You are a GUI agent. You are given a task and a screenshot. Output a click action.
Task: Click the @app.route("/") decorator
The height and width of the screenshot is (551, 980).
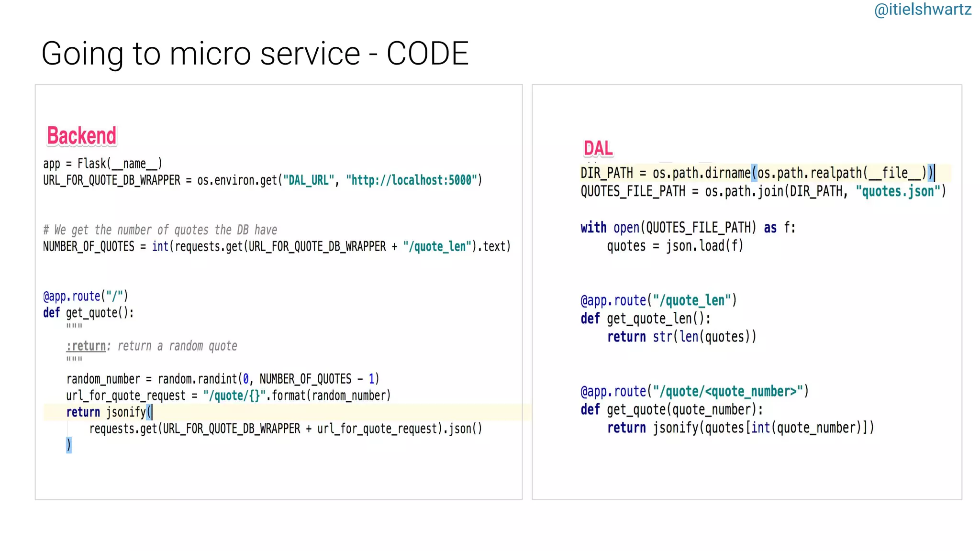86,297
